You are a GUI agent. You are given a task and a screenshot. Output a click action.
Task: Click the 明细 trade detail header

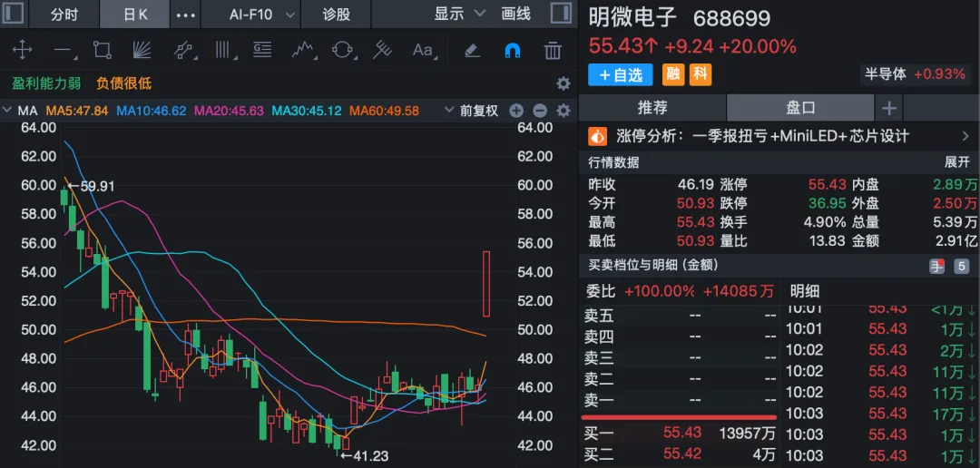805,290
